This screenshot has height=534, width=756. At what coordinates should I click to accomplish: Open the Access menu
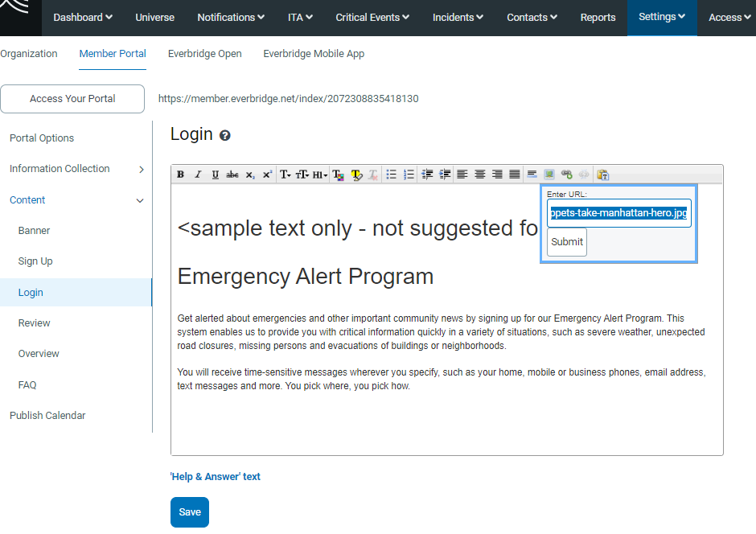point(730,18)
